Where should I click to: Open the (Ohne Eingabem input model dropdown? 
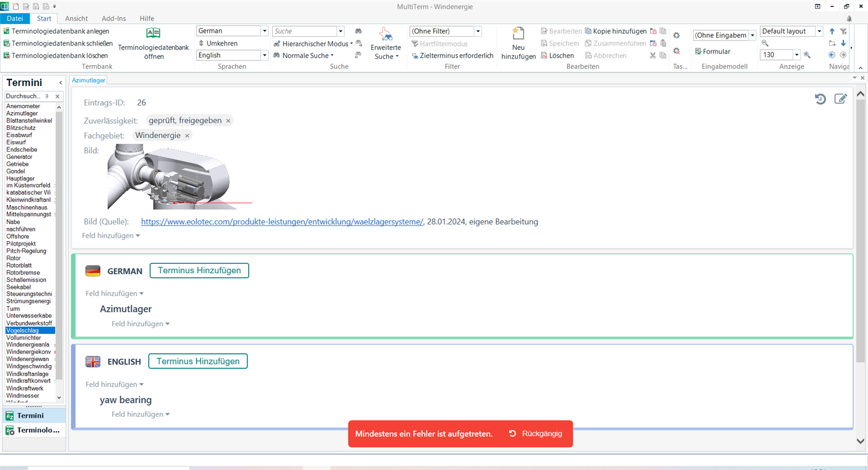(x=752, y=35)
